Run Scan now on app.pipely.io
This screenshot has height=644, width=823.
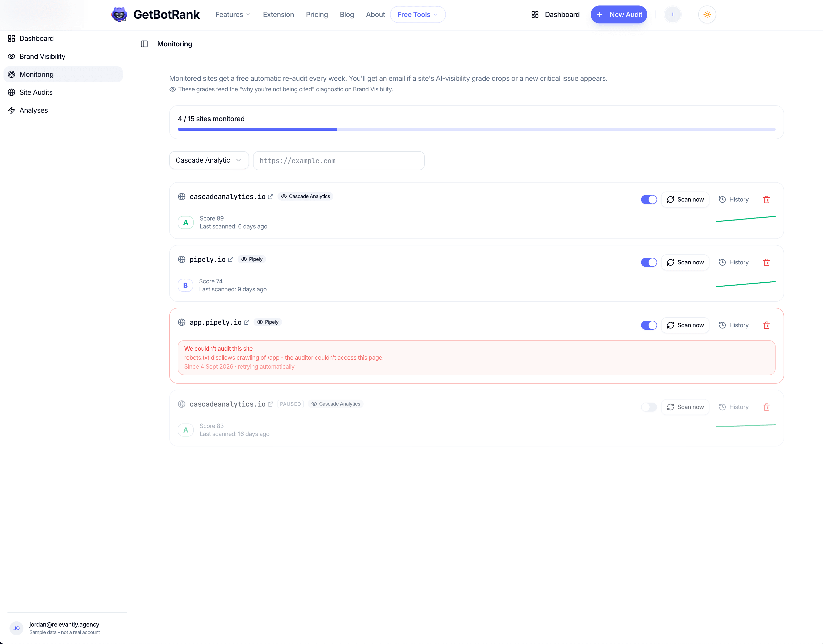click(x=685, y=325)
